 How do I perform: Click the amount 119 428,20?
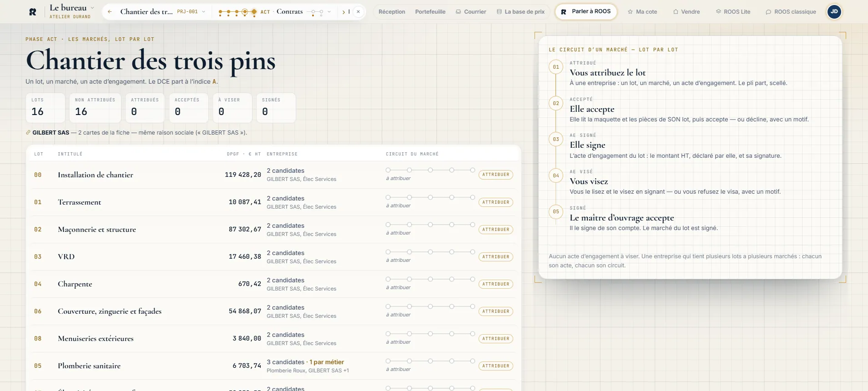(x=243, y=175)
